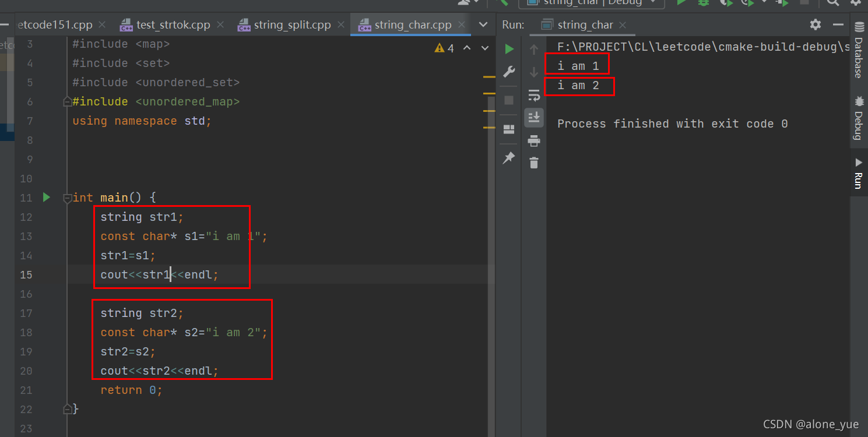Collapse main function fold at line 11
868x437 pixels.
[x=67, y=198]
